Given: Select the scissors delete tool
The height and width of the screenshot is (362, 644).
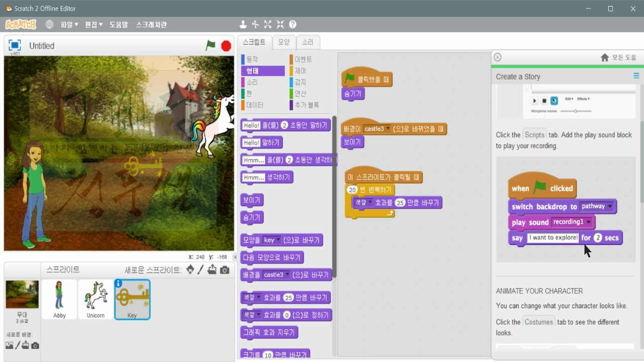Looking at the screenshot, I should 255,24.
